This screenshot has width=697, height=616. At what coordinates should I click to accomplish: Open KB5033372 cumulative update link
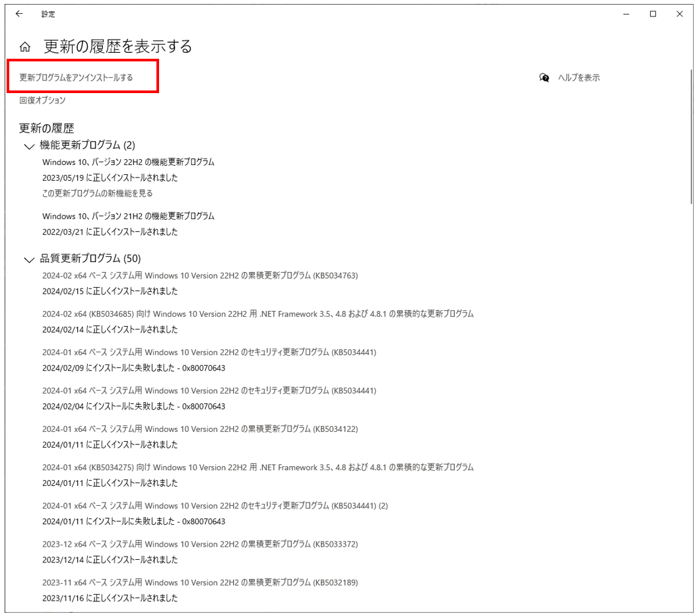pyautogui.click(x=200, y=543)
